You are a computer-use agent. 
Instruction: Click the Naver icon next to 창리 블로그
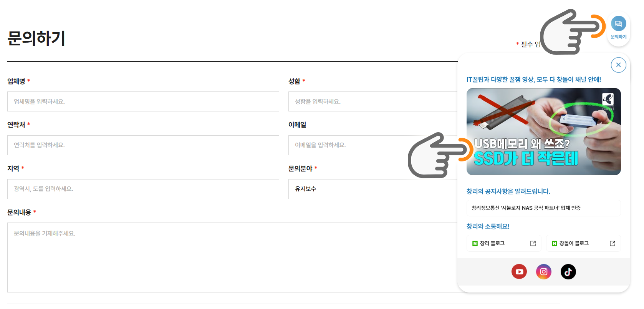tap(475, 243)
